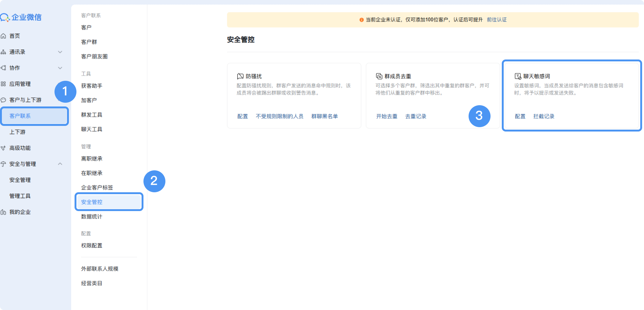Click the 企业微信 logo icon
Viewport: 644px width, 310px height.
[5, 18]
